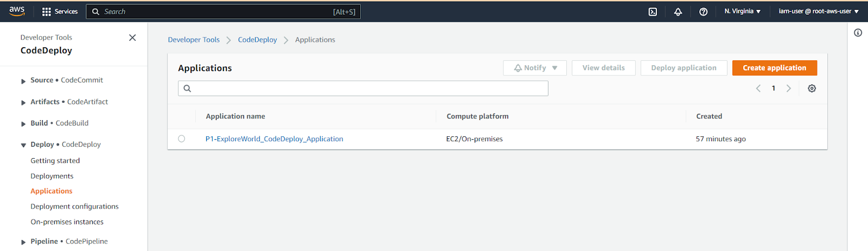Screen dimensions: 868x251
Task: Open CodeDeploy breadcrumb link
Action: pyautogui.click(x=257, y=40)
